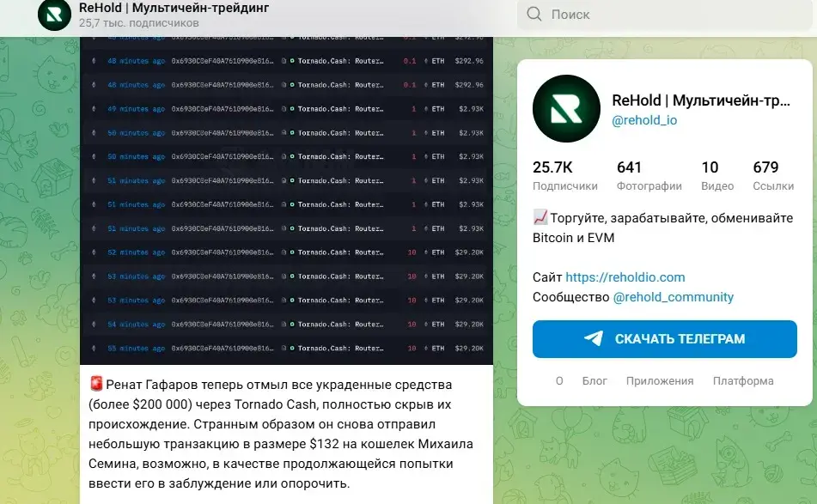
Task: Click the channel title in the header
Action: pos(174,8)
